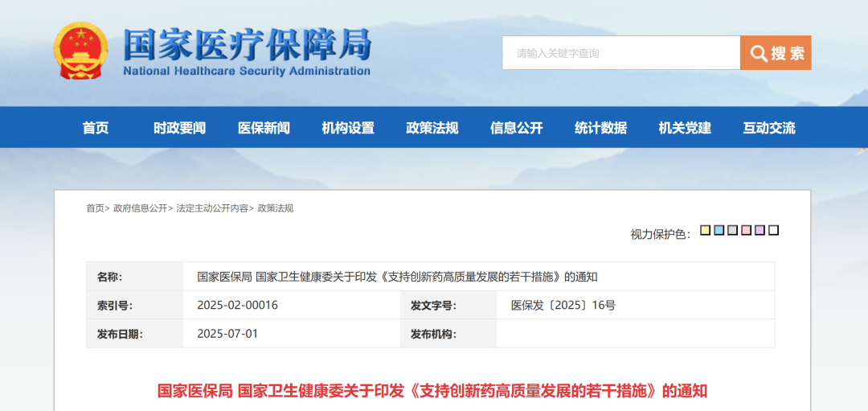The height and width of the screenshot is (411, 868).
Task: Open the 首页 navigation menu item
Action: click(x=96, y=128)
